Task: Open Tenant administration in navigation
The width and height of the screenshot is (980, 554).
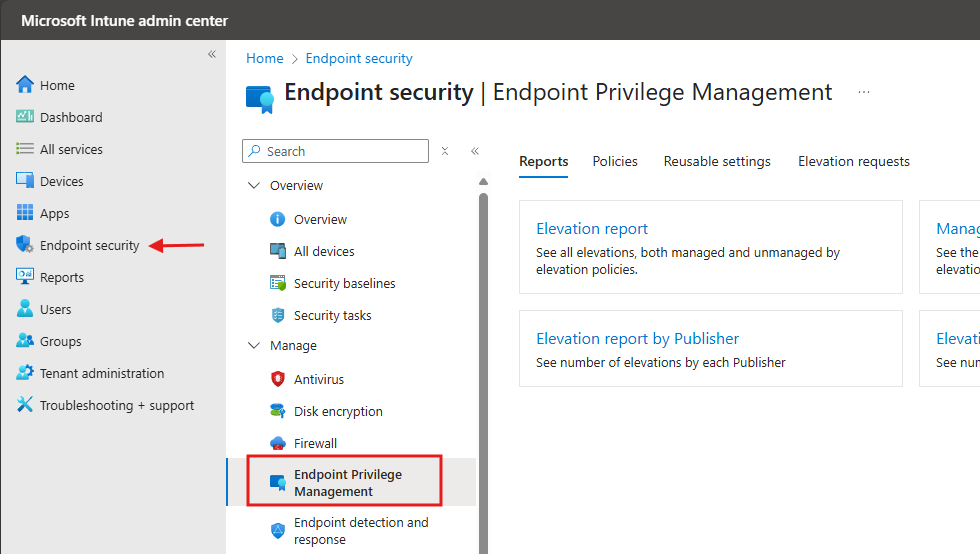Action: tap(102, 373)
